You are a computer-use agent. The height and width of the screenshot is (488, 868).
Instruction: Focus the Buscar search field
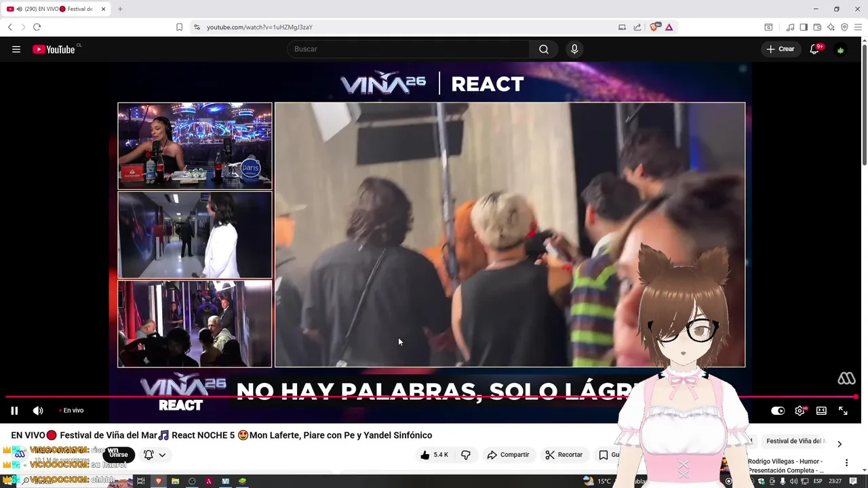pos(409,49)
